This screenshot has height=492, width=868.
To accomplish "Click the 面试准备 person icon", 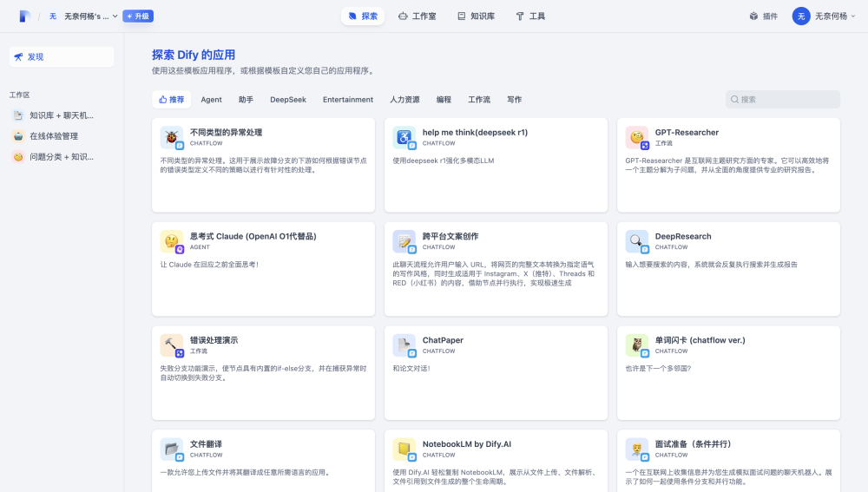I will pyautogui.click(x=636, y=449).
